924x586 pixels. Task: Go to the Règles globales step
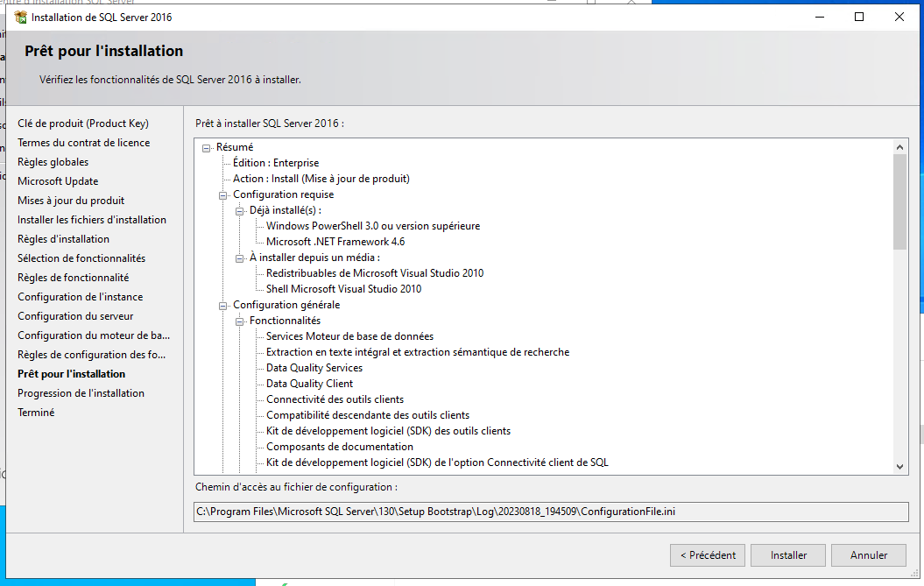(x=53, y=162)
